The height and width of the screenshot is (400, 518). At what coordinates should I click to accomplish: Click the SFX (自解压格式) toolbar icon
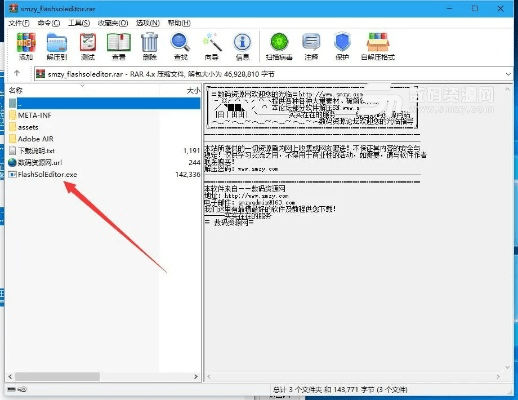click(x=378, y=47)
